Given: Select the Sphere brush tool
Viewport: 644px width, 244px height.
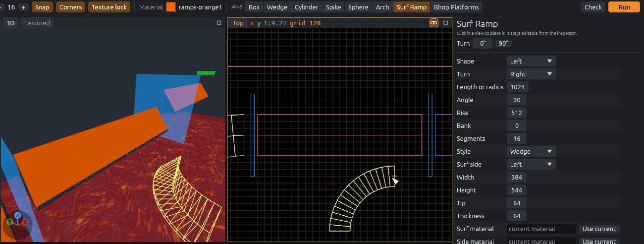Looking at the screenshot, I should pyautogui.click(x=358, y=7).
